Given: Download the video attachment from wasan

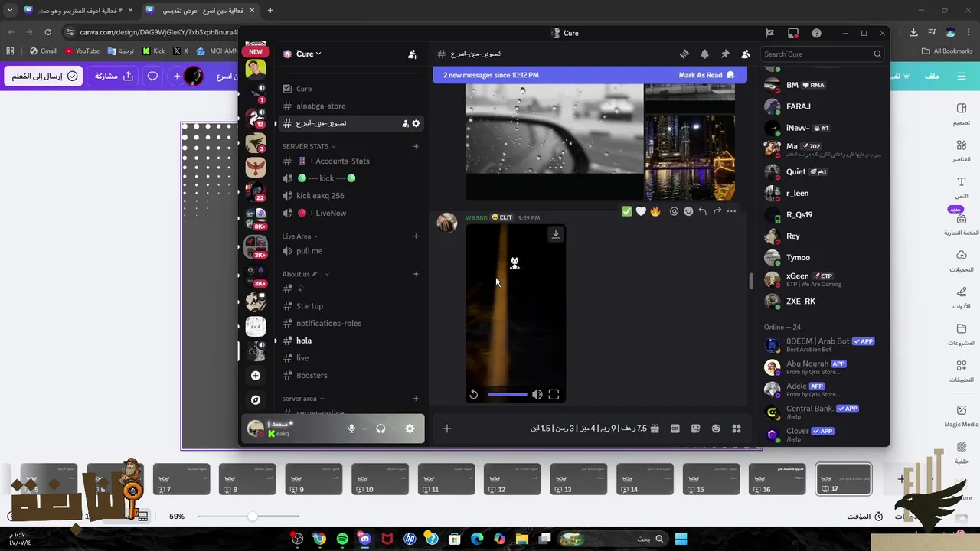Looking at the screenshot, I should 556,234.
